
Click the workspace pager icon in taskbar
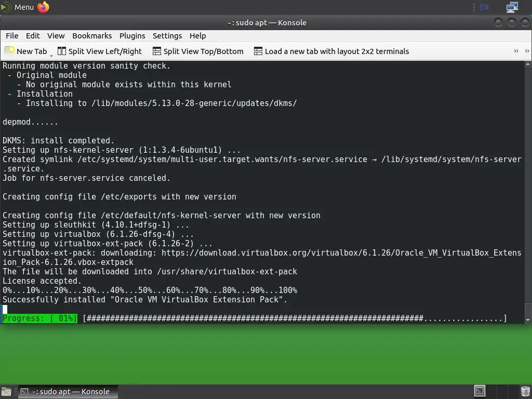480,391
